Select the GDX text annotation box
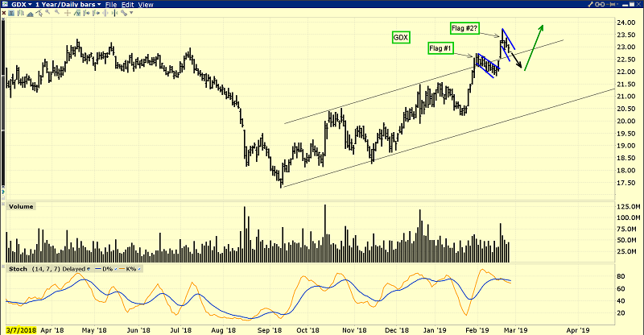Screen dimensions: 644x335 pos(400,37)
